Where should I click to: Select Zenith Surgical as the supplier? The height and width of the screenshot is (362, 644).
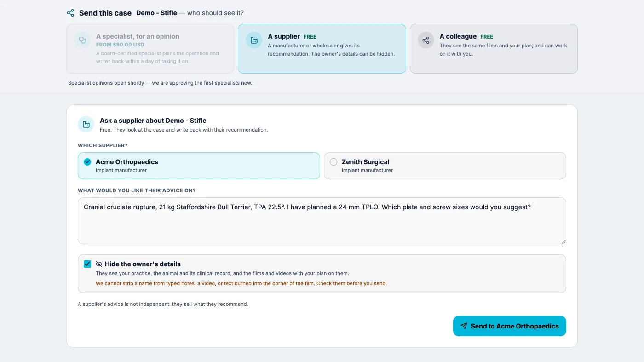(x=445, y=166)
